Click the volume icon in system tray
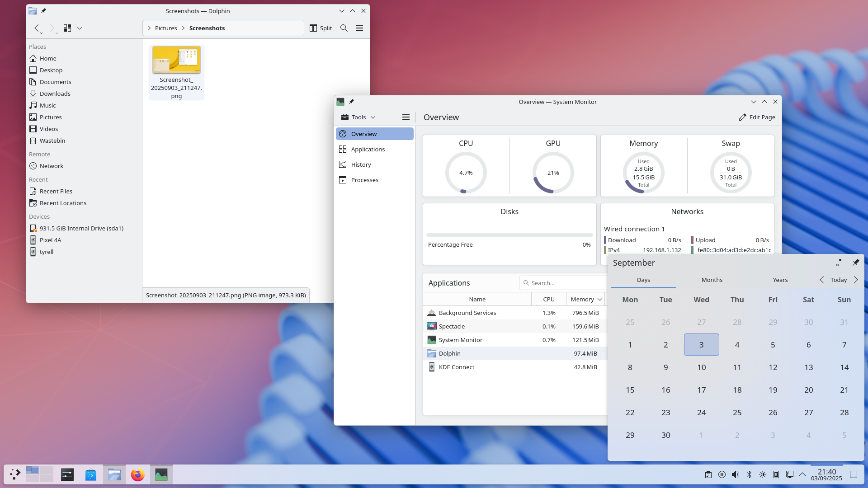This screenshot has width=868, height=488. point(736,474)
